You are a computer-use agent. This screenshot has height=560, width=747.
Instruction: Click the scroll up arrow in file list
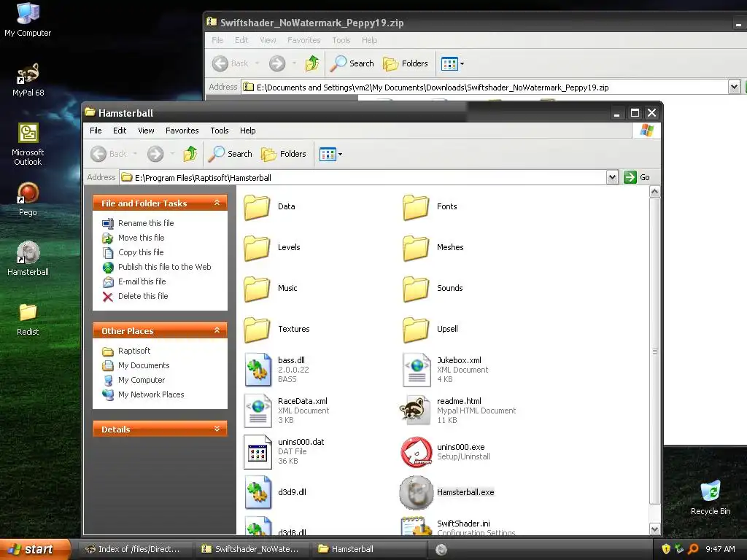coord(654,192)
